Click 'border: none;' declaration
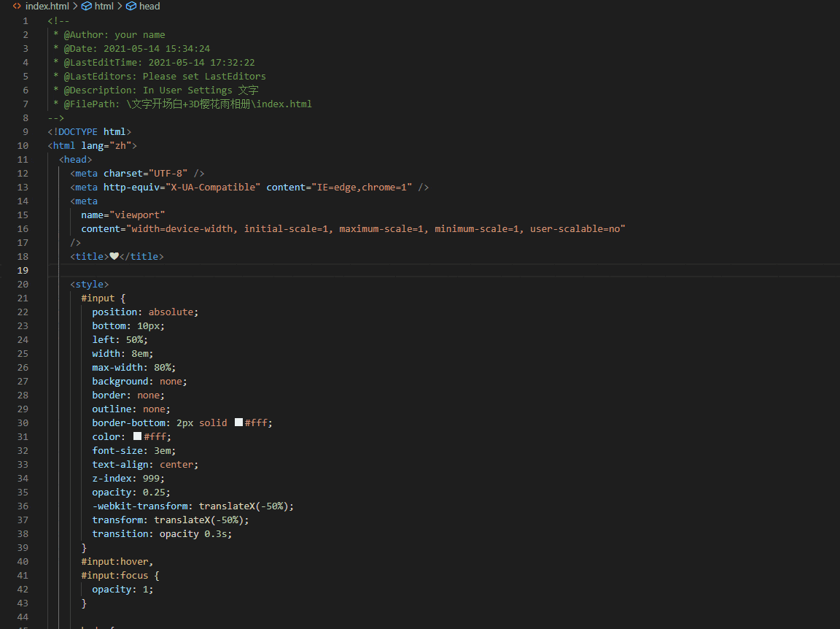This screenshot has height=629, width=840. tap(128, 395)
